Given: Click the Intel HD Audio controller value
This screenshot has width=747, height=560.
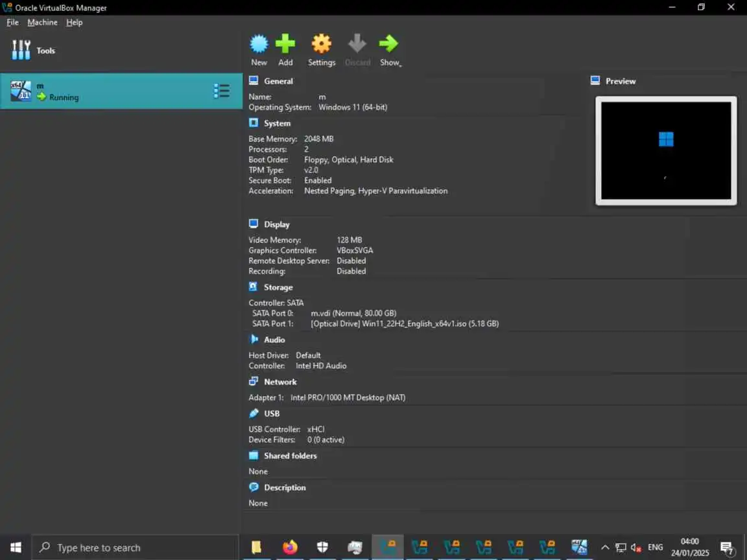Looking at the screenshot, I should pyautogui.click(x=321, y=366).
